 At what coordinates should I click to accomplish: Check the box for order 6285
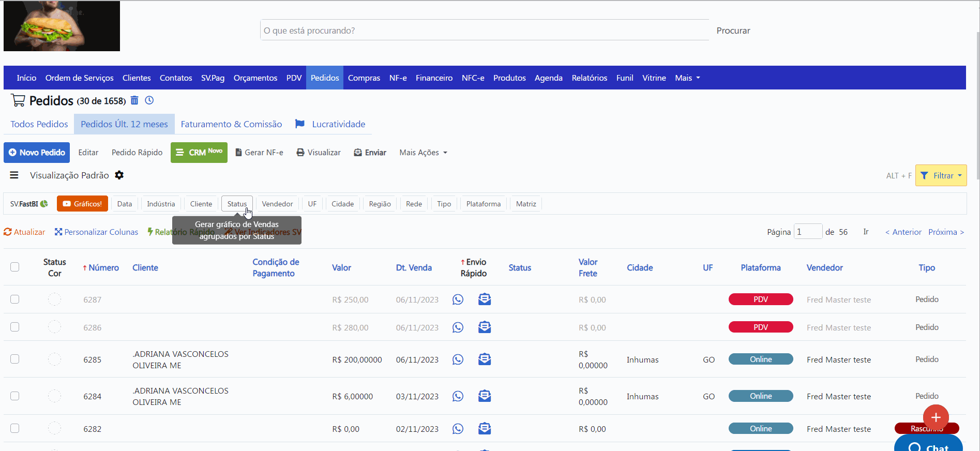click(15, 359)
